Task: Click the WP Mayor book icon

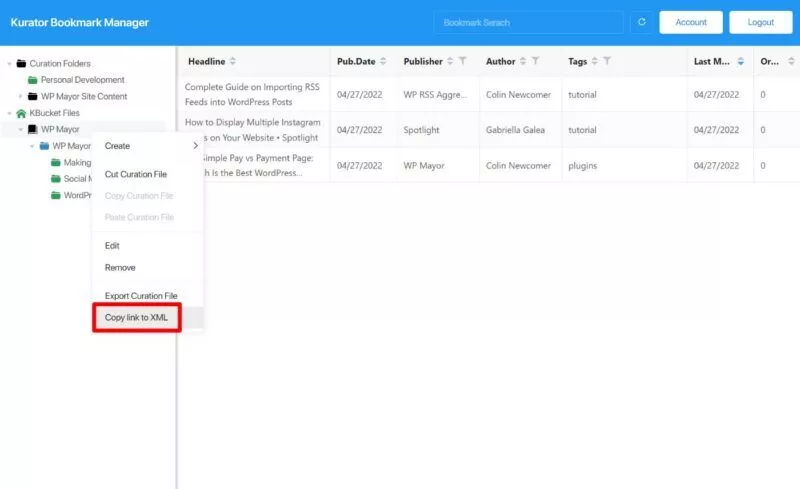Action: (x=33, y=129)
